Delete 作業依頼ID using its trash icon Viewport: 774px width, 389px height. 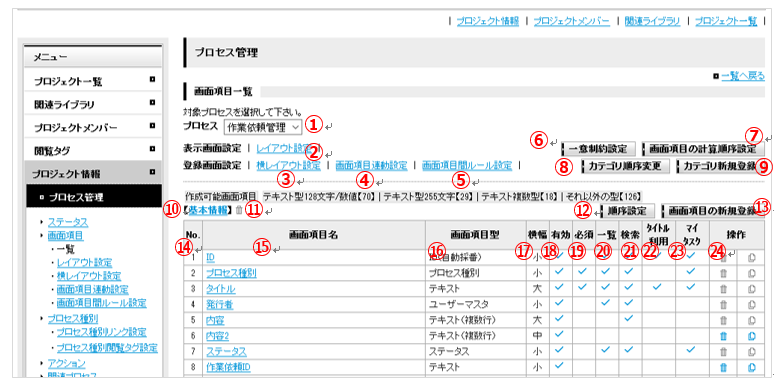(723, 367)
